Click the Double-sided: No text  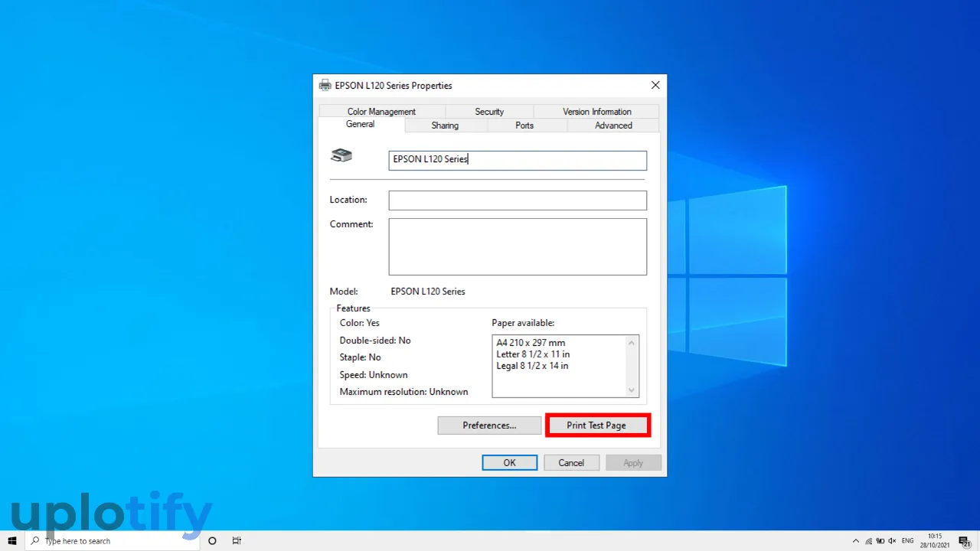coord(375,341)
